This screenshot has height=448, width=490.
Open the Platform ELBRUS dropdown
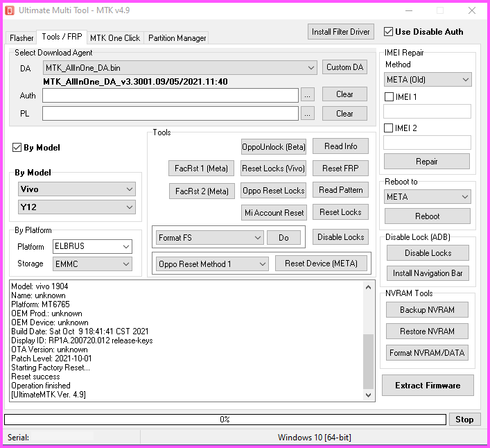pyautogui.click(x=92, y=246)
